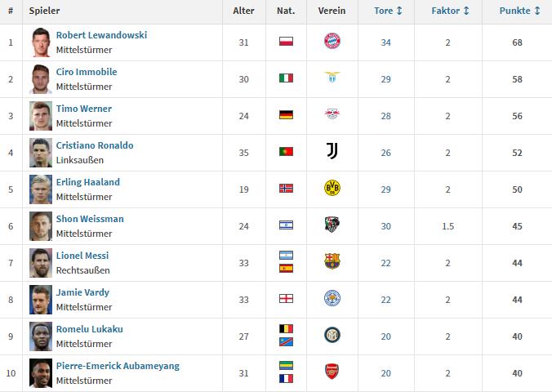The image size is (552, 392).
Task: Click the Lazio eagle crest
Action: tap(332, 77)
